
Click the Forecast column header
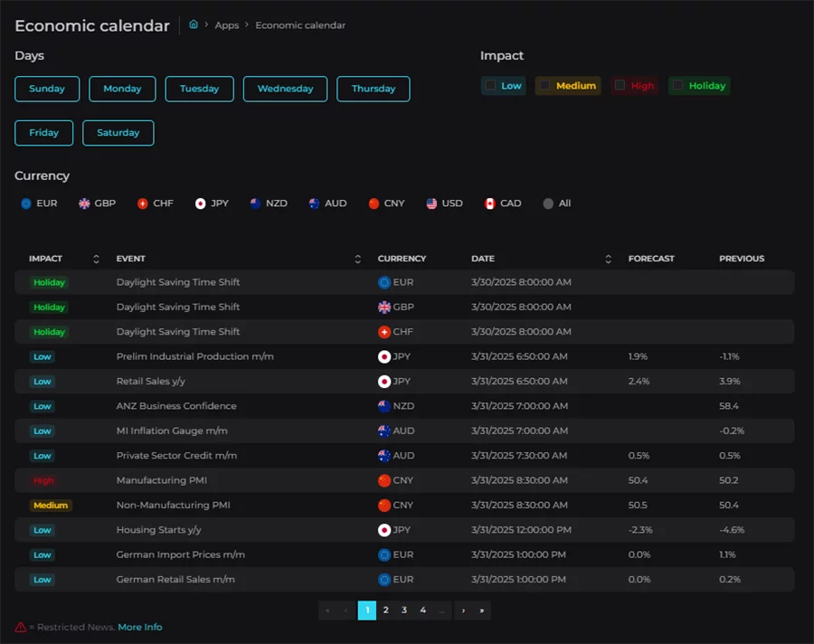pyautogui.click(x=651, y=259)
